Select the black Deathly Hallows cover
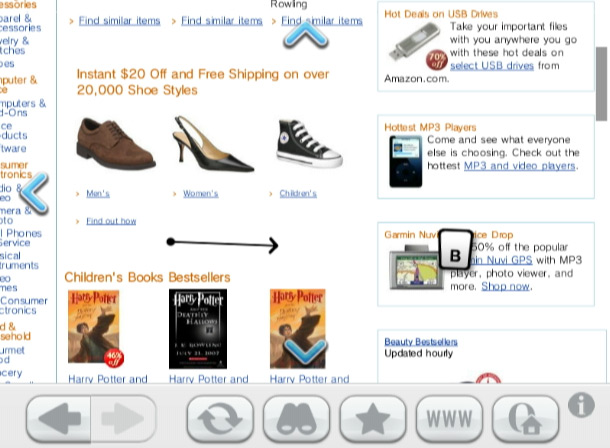This screenshot has width=610, height=448. coord(198,329)
